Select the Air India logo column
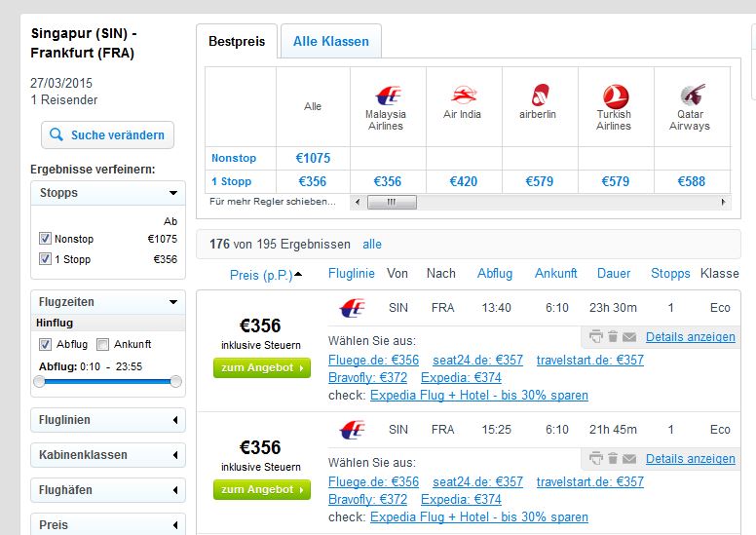Viewport: 756px width, 535px height. coord(464,95)
